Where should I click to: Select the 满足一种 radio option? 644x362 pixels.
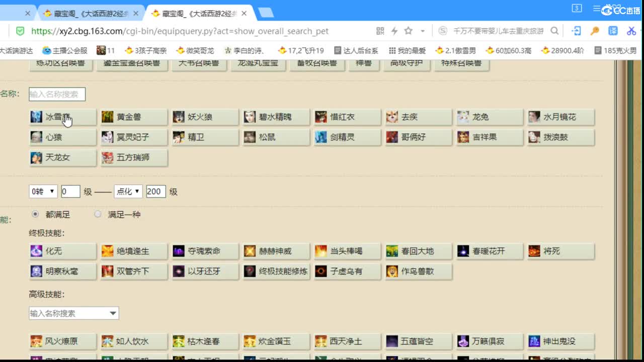[98, 214]
